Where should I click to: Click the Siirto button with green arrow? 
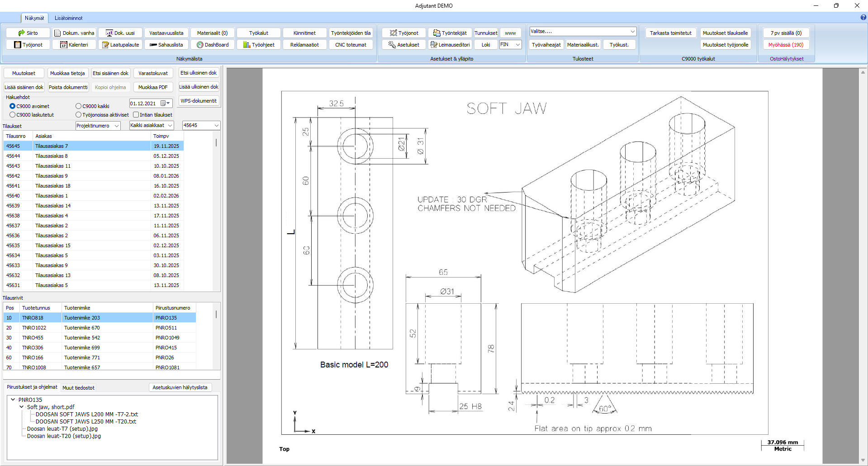(28, 33)
